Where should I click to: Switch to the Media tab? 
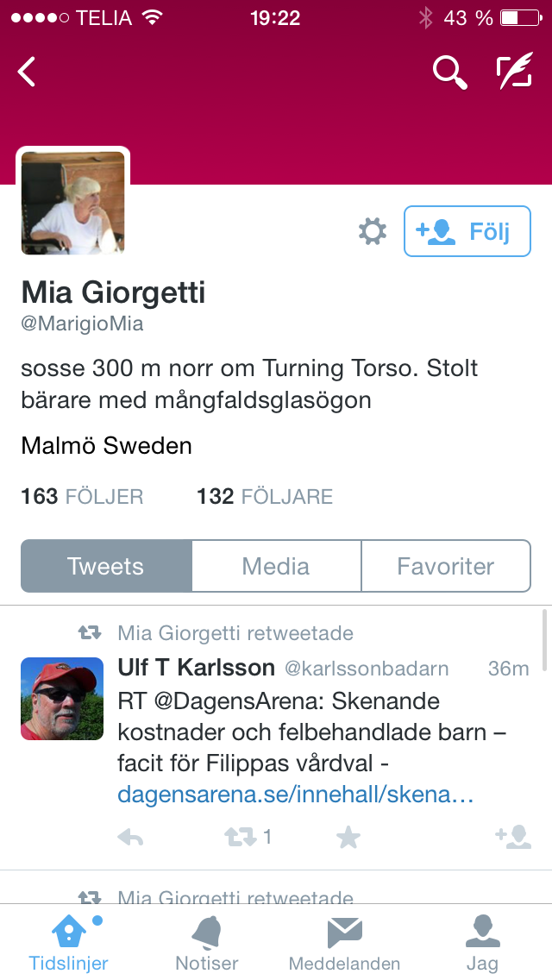[276, 566]
